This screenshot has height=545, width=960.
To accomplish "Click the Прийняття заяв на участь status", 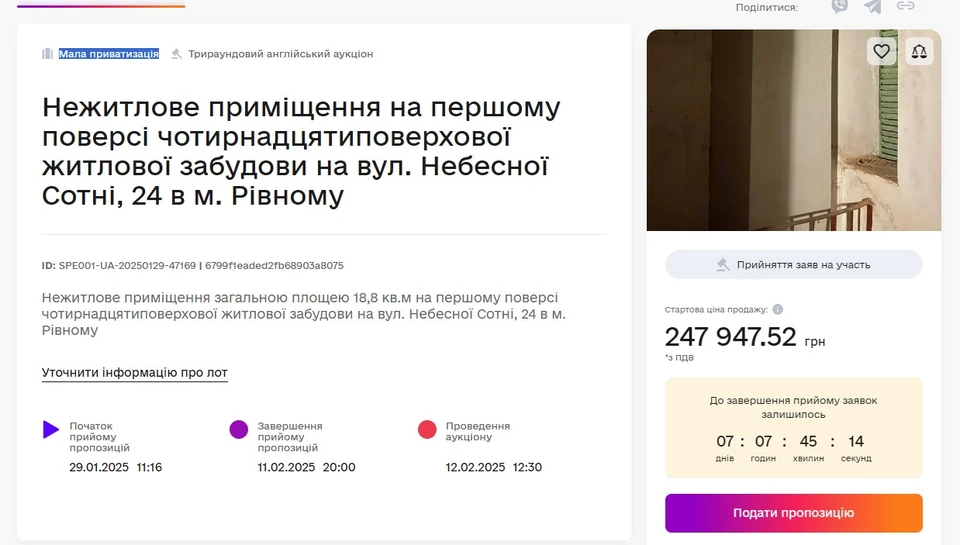I will coord(794,265).
